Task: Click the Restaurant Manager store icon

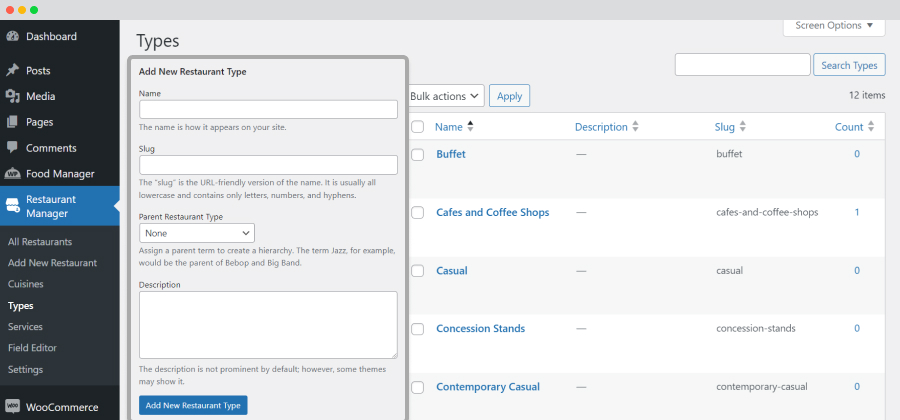Action: coord(12,206)
